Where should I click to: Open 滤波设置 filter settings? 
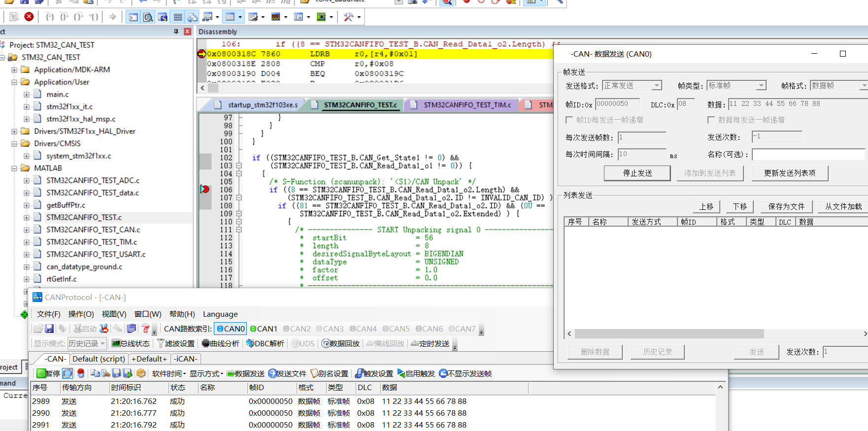(x=176, y=343)
